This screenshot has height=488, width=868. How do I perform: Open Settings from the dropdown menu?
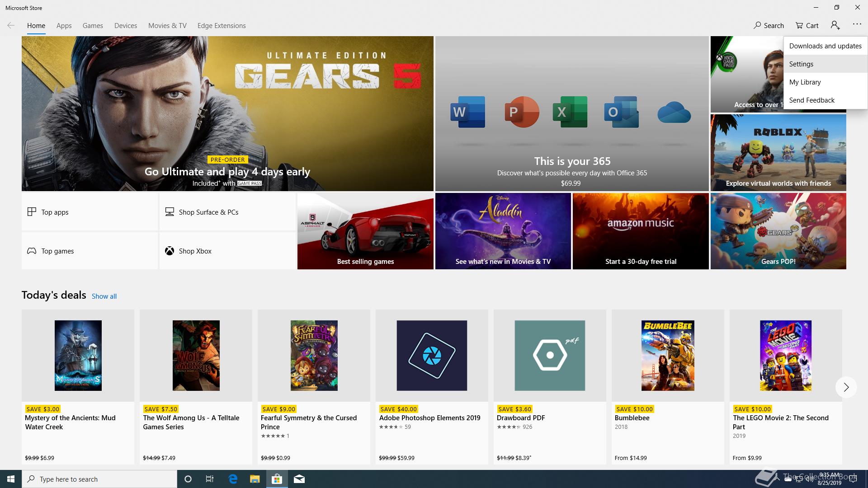click(x=826, y=64)
